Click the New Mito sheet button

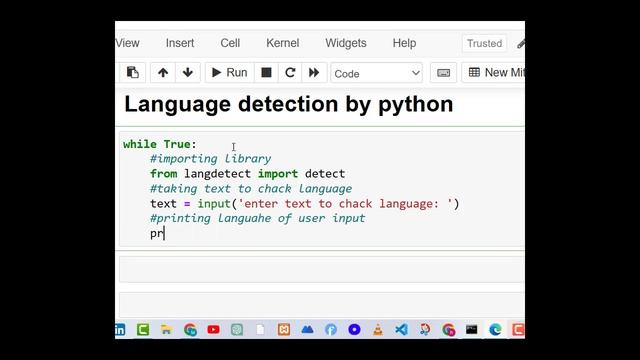tap(493, 73)
